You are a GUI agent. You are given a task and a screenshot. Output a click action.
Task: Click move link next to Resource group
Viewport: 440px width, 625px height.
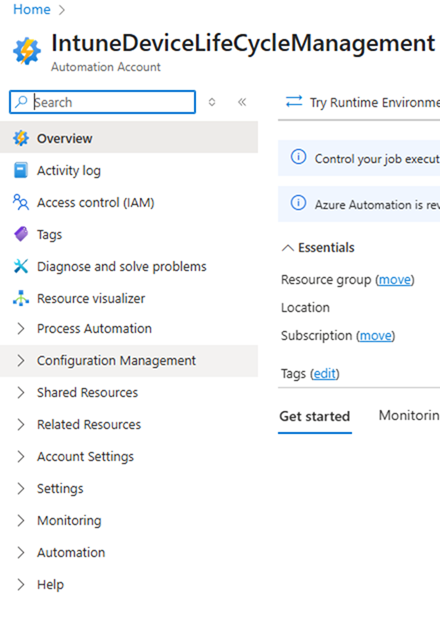[x=395, y=280]
